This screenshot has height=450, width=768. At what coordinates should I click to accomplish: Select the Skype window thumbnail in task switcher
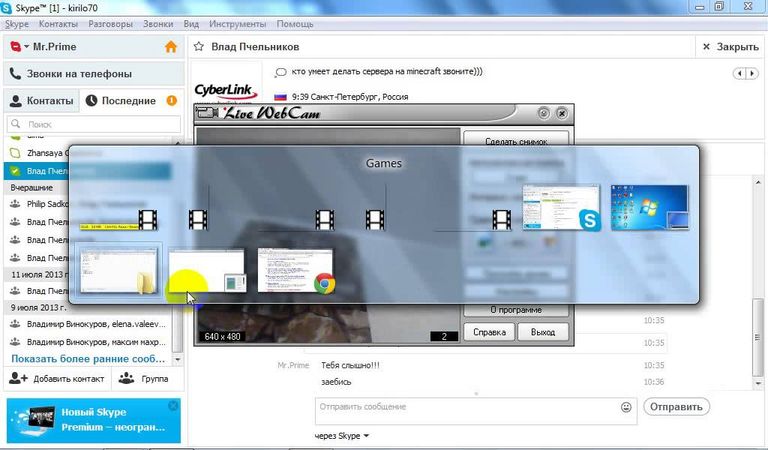tap(563, 209)
